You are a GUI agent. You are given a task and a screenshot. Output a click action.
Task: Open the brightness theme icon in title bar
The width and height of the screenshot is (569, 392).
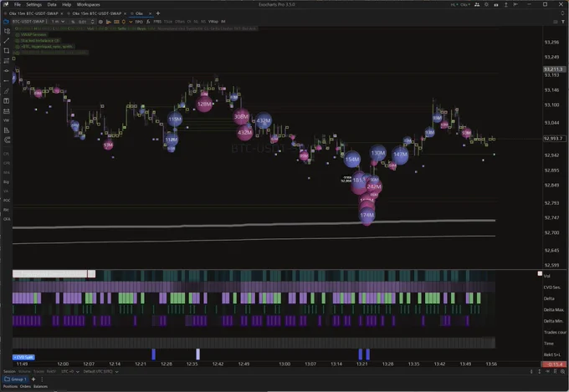point(486,5)
